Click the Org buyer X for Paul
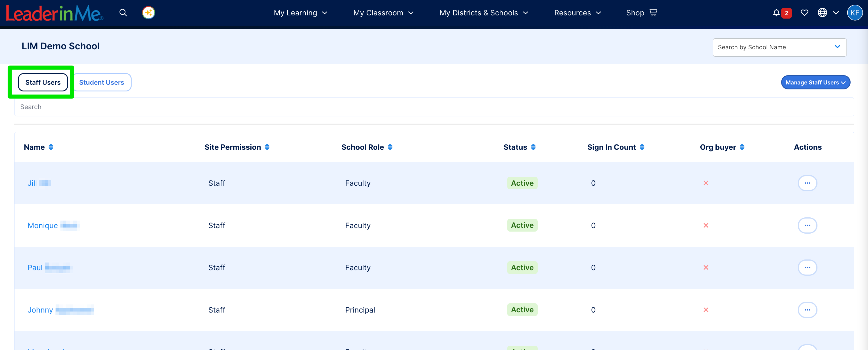The image size is (868, 350). point(706,268)
